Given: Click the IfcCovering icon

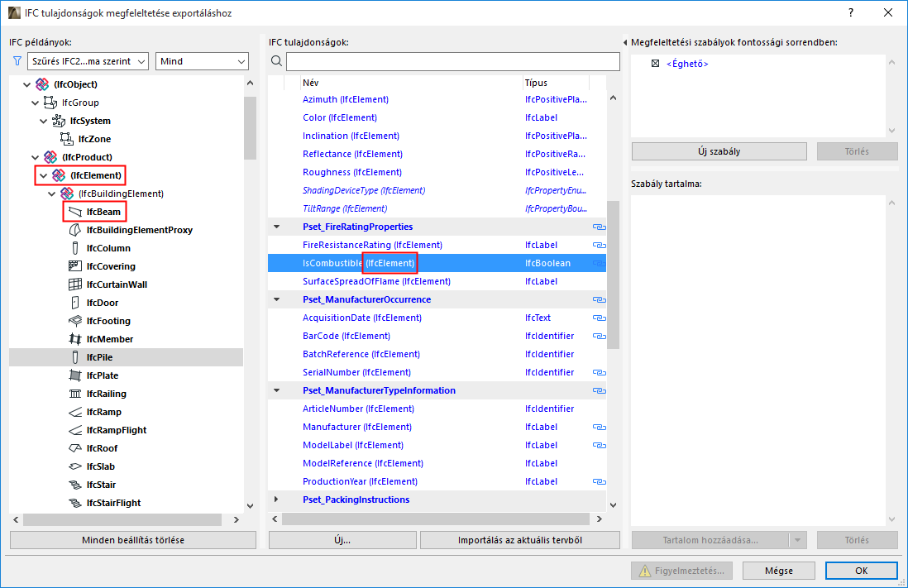Looking at the screenshot, I should click(x=74, y=266).
